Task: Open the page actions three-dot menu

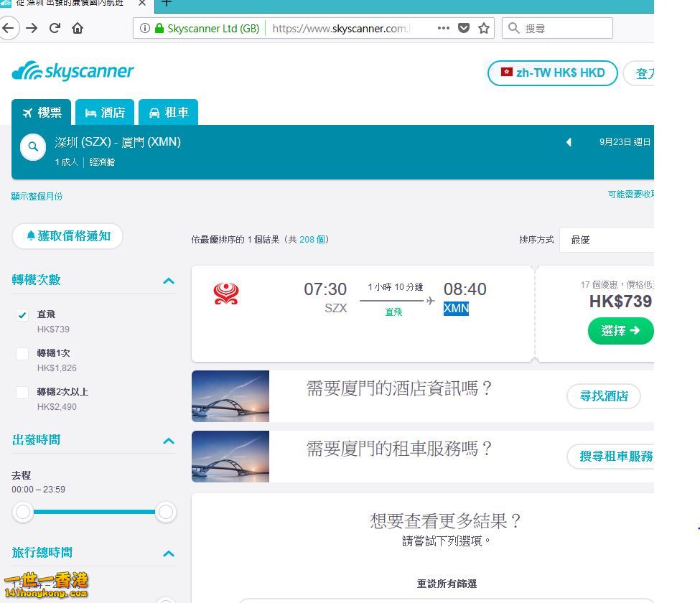Action: [x=443, y=28]
